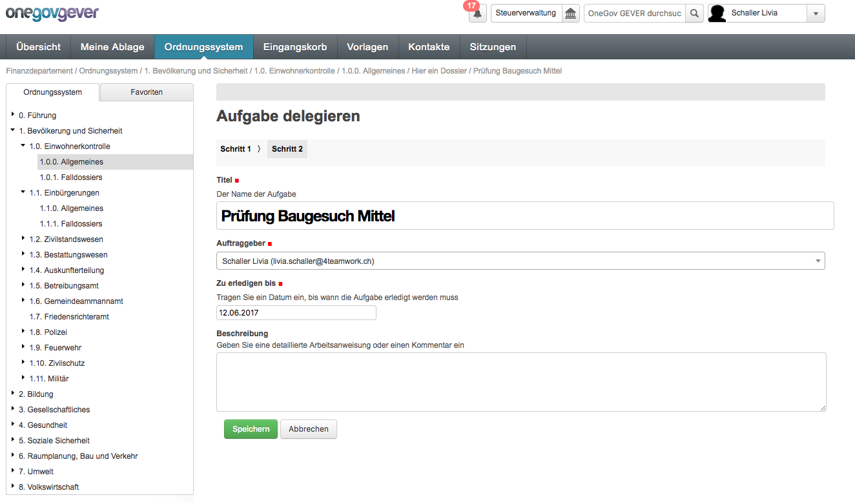Expand the 1.2. Zivilstandswesen node
The width and height of the screenshot is (855, 504).
coord(23,239)
